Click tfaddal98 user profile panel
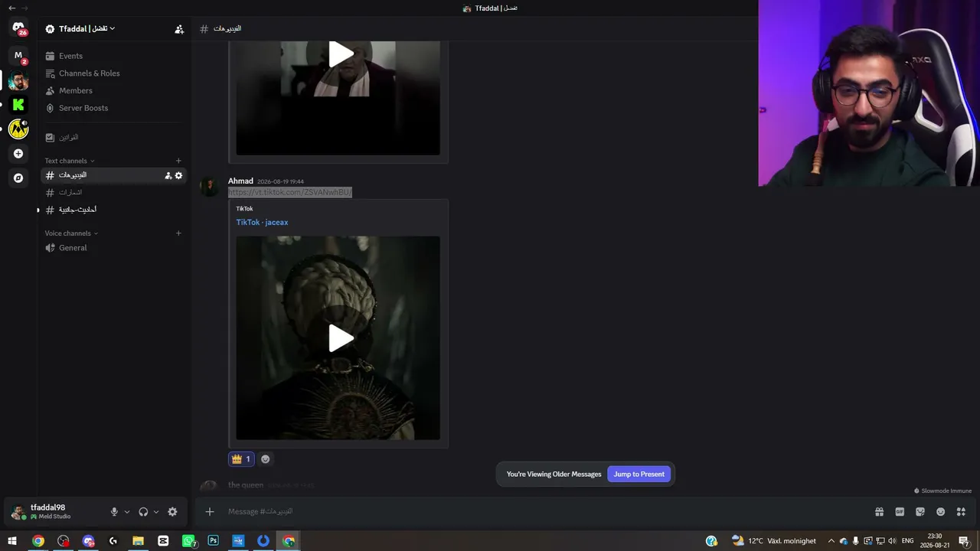 54,511
